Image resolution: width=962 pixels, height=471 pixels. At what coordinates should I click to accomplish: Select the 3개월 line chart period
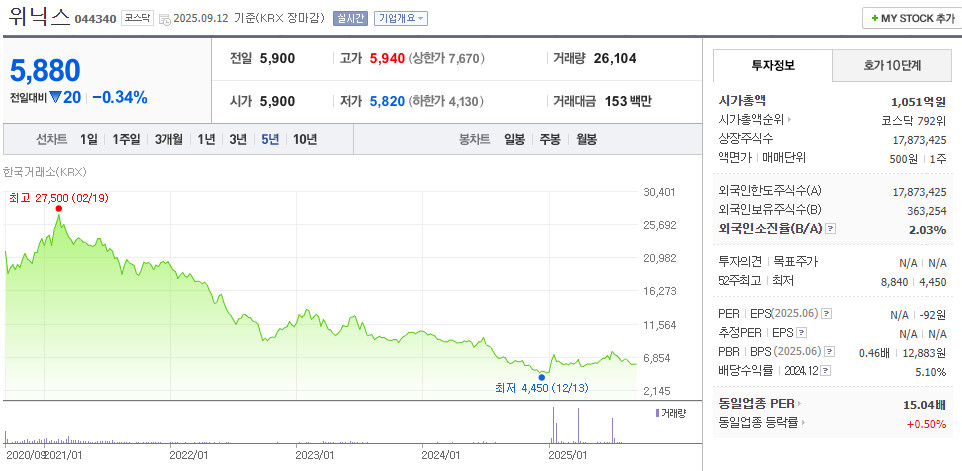coord(169,139)
